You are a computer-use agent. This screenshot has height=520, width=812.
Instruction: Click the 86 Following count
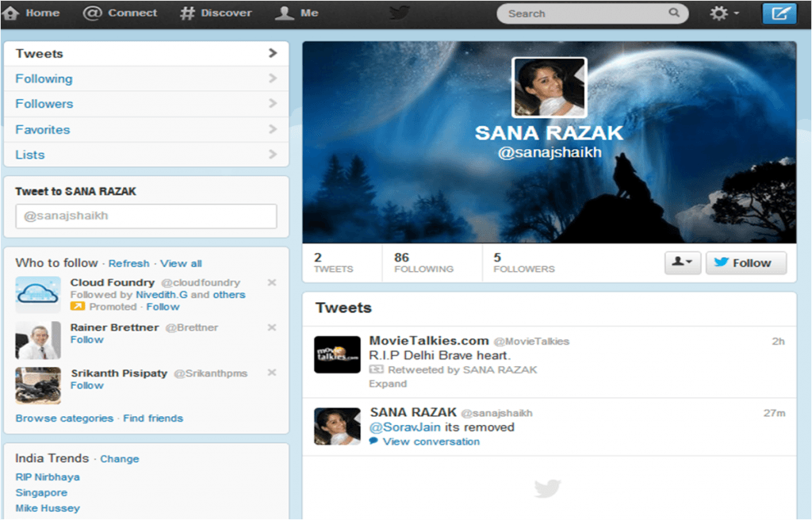423,262
